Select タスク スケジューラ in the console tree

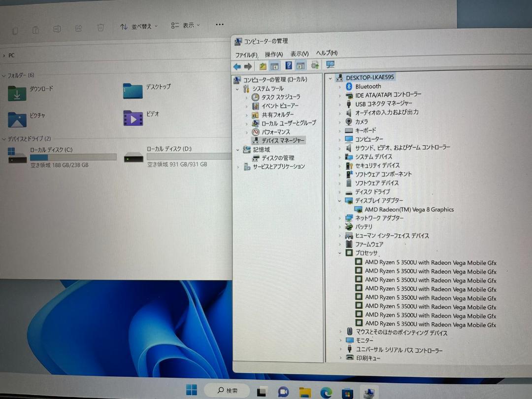click(281, 97)
